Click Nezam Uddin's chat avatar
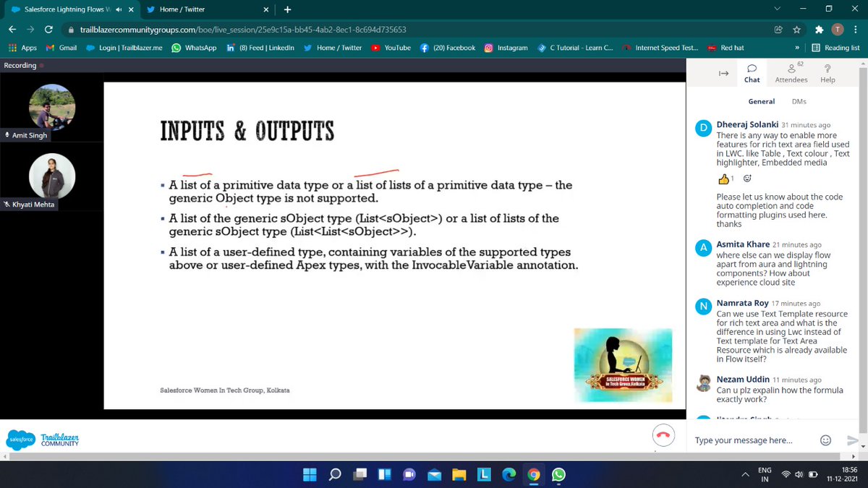The width and height of the screenshot is (868, 488). pos(703,384)
